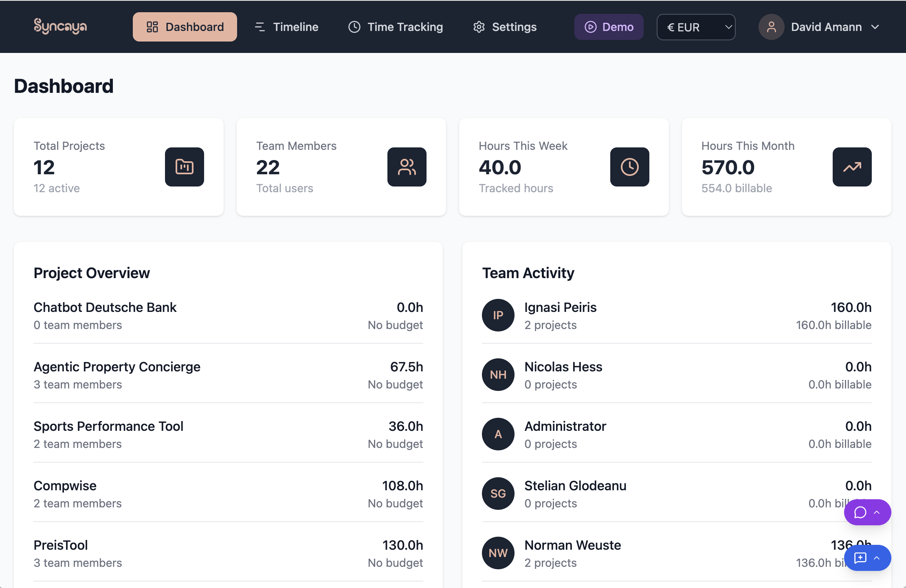The image size is (906, 588).
Task: Select the Dashboard nav button
Action: (x=185, y=27)
